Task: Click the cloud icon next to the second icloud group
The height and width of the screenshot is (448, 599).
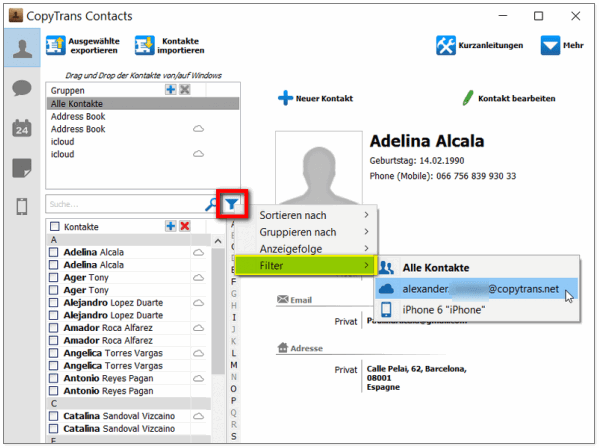Action: [x=198, y=154]
